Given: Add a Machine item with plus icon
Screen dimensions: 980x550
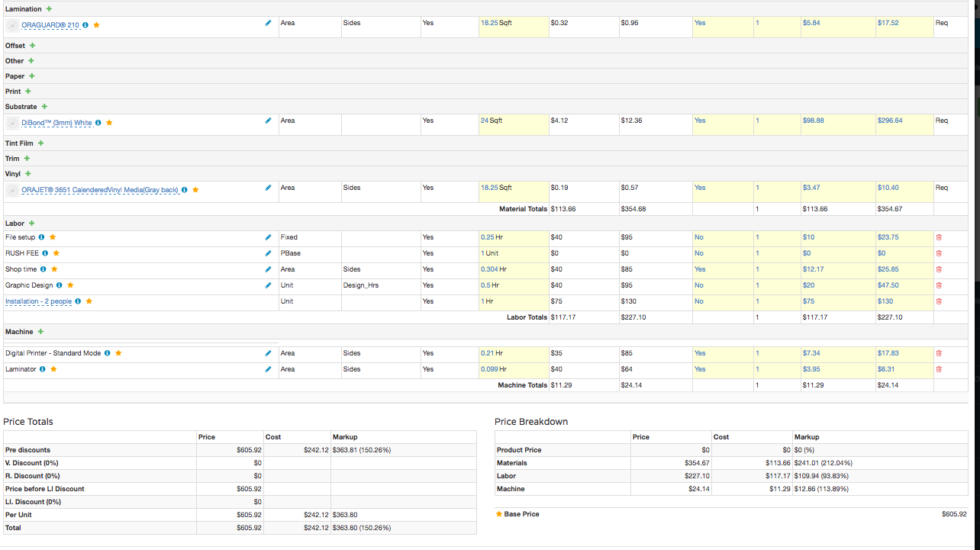Looking at the screenshot, I should [x=41, y=332].
